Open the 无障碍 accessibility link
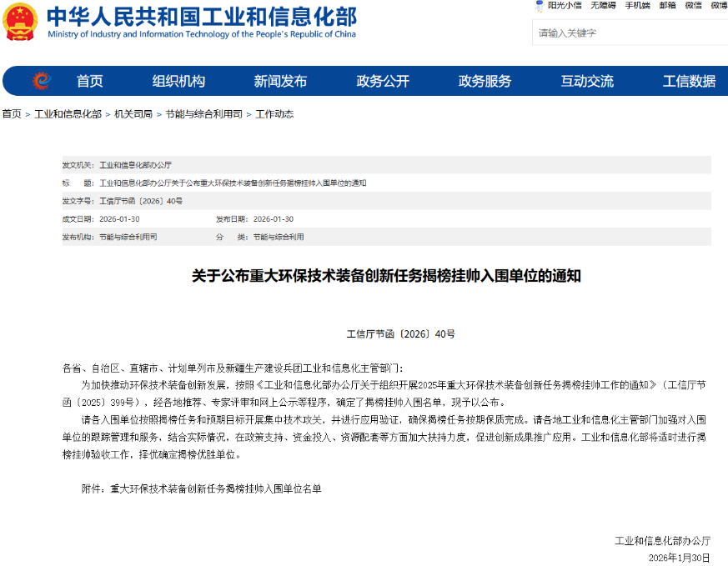This screenshot has height=566, width=728. tap(603, 5)
